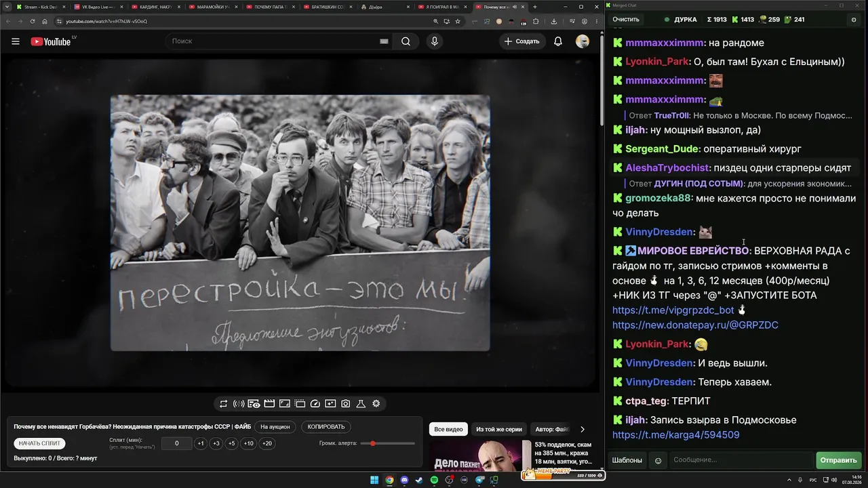
Task: Switch to the VK Видео Live tab
Action: click(x=99, y=7)
